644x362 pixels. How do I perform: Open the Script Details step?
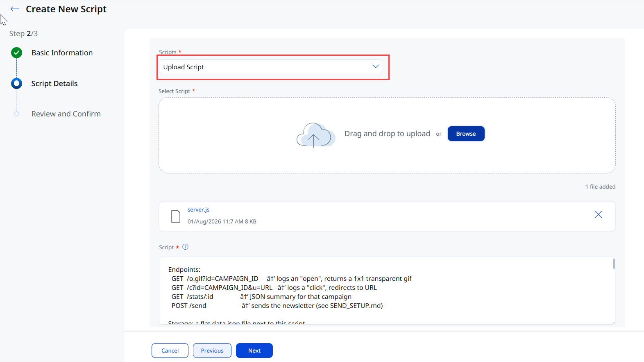(x=54, y=84)
